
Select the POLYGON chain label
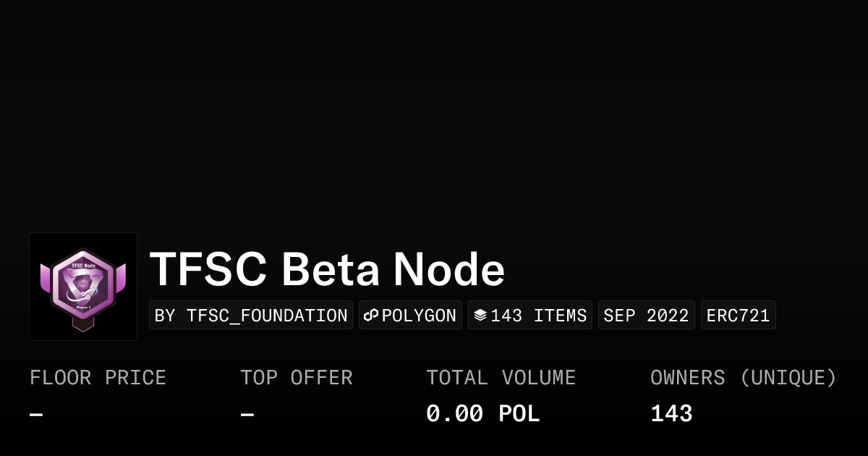tap(419, 316)
